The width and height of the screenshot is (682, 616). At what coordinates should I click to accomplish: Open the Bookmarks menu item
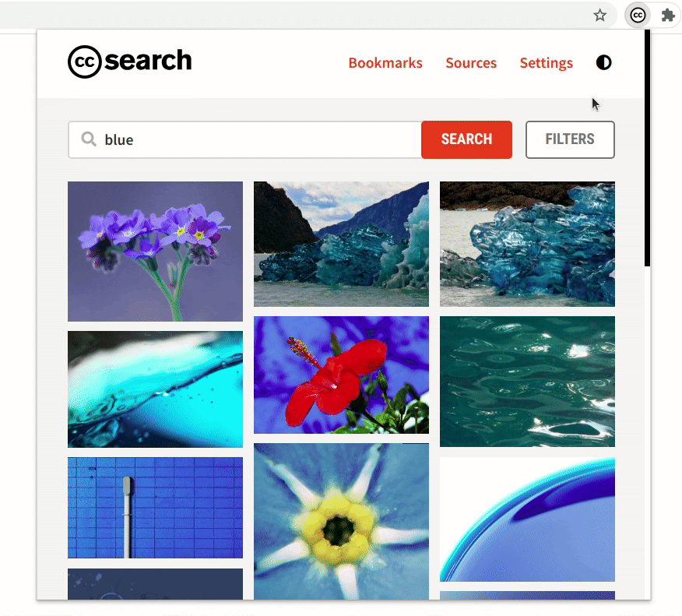point(385,63)
